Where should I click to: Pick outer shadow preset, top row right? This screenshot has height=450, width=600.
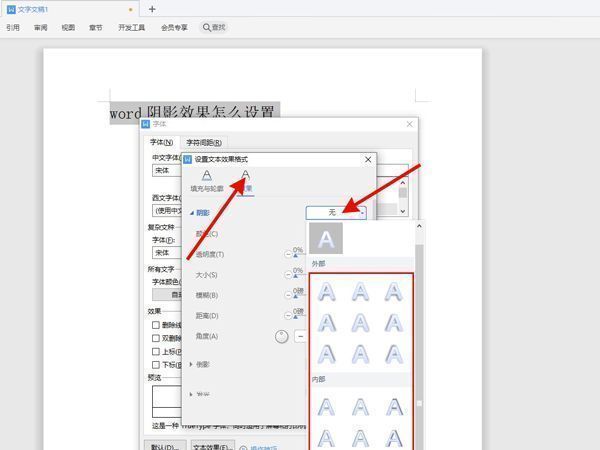pos(394,292)
